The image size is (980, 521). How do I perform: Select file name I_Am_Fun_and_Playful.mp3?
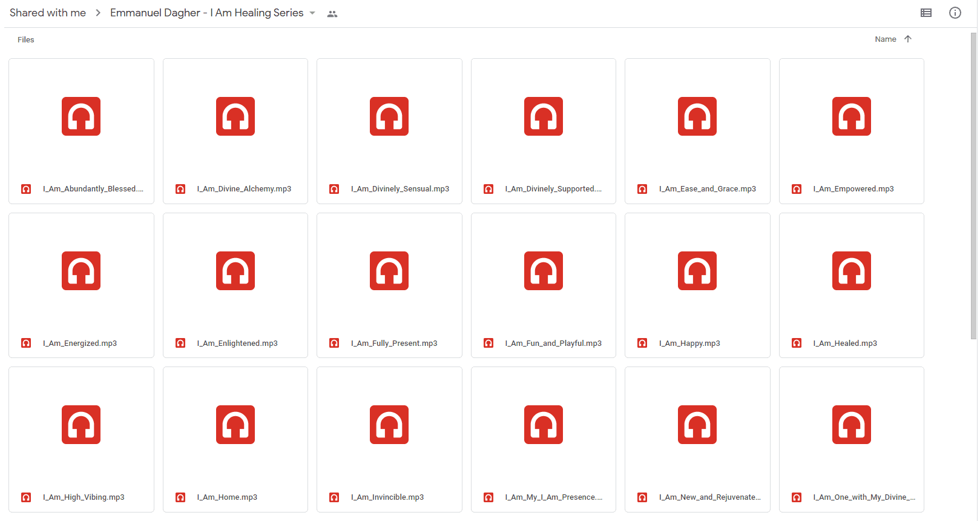[x=553, y=343]
